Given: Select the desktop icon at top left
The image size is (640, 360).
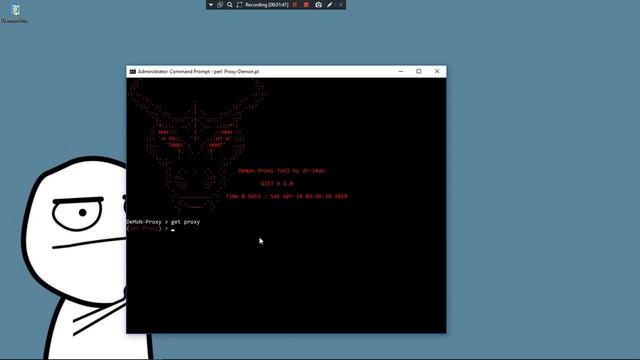Looking at the screenshot, I should tap(15, 12).
